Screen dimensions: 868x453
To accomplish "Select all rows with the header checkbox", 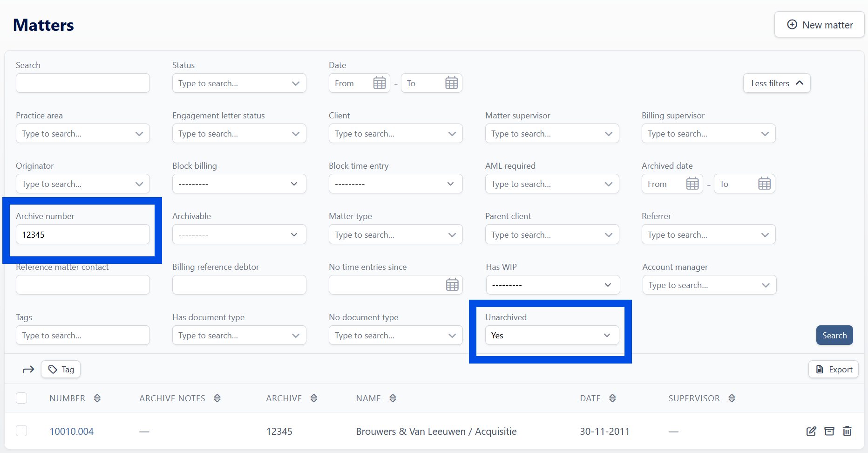I will tap(21, 398).
